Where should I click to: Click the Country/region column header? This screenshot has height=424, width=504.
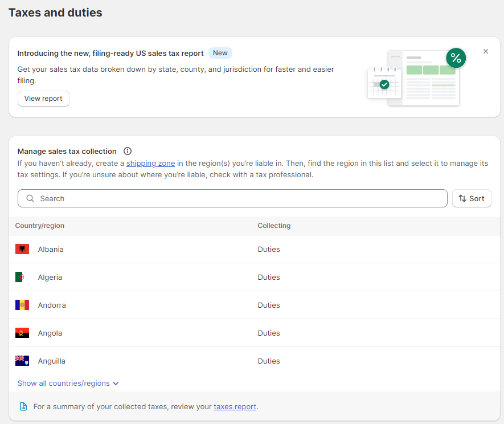40,226
